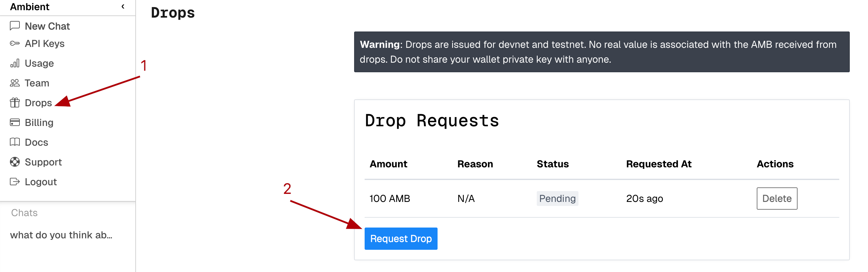Image resolution: width=868 pixels, height=272 pixels.
Task: Open chat "what do you think ab…"
Action: [x=61, y=235]
